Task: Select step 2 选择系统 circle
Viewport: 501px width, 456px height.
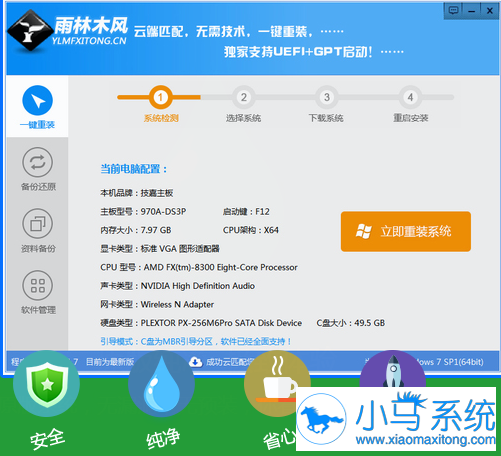Action: pyautogui.click(x=244, y=97)
